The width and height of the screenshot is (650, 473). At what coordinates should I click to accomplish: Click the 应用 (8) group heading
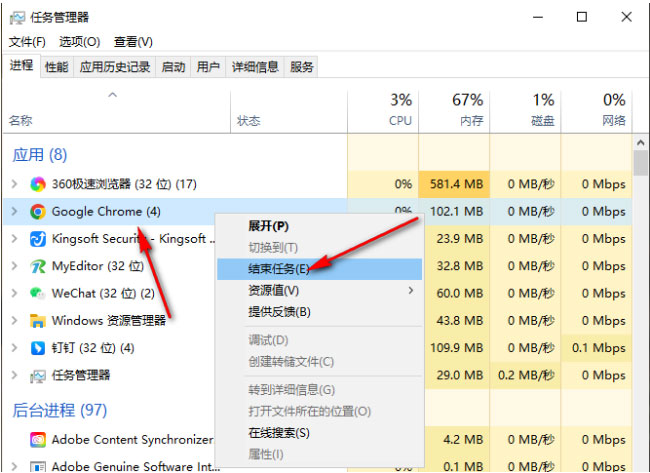click(40, 155)
